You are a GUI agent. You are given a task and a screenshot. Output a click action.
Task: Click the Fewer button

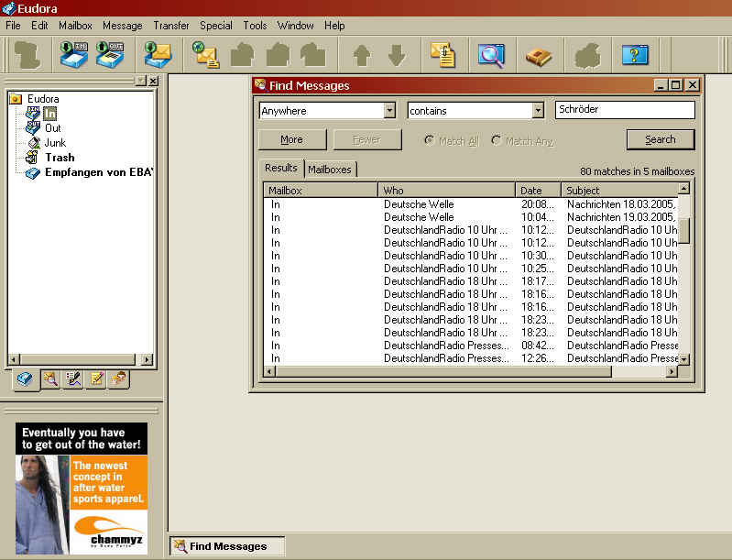(x=367, y=139)
